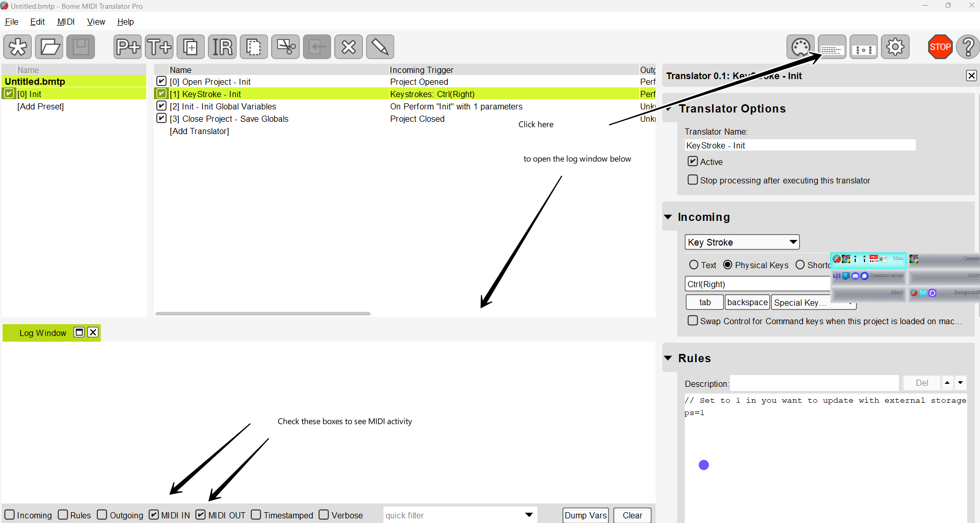The width and height of the screenshot is (980, 523).
Task: Open properties with the pencil edit icon
Action: [x=380, y=47]
